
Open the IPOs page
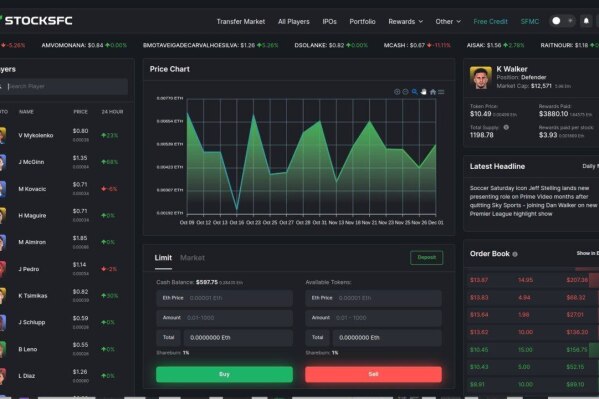click(329, 21)
